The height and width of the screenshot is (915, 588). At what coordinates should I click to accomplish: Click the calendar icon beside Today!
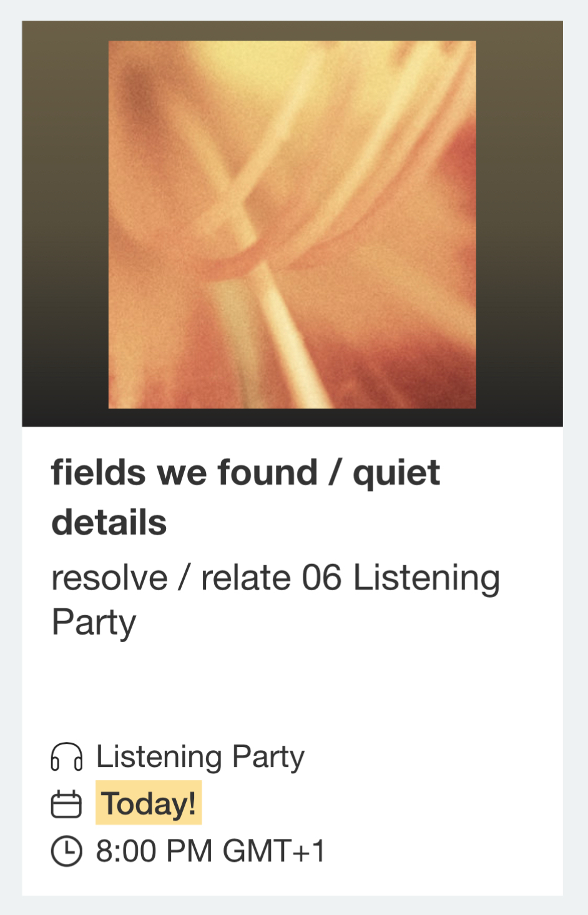tap(66, 804)
